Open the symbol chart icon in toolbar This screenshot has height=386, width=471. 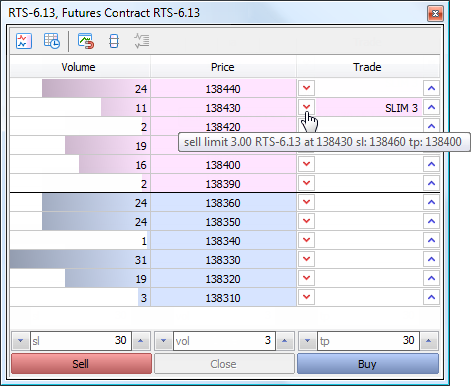pos(24,41)
